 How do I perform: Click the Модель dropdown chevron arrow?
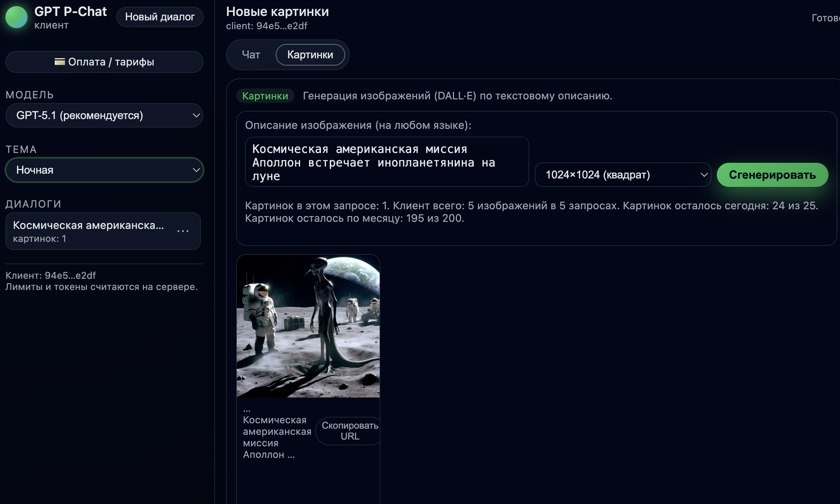(196, 115)
